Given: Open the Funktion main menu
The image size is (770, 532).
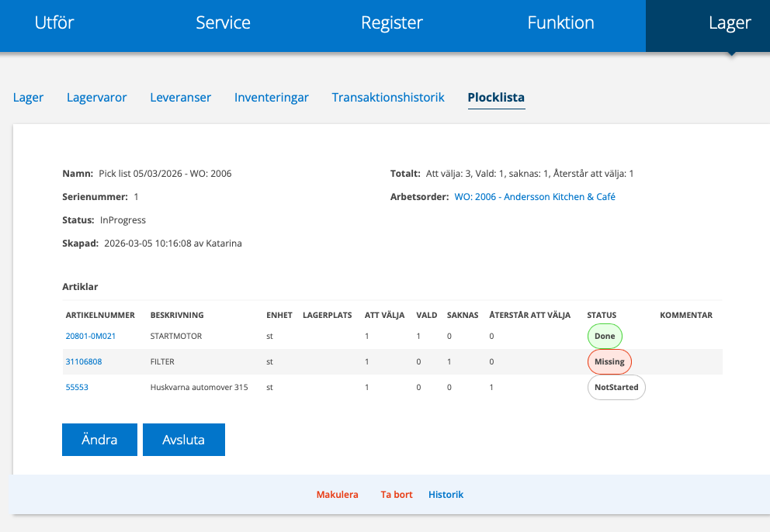Looking at the screenshot, I should pos(560,23).
